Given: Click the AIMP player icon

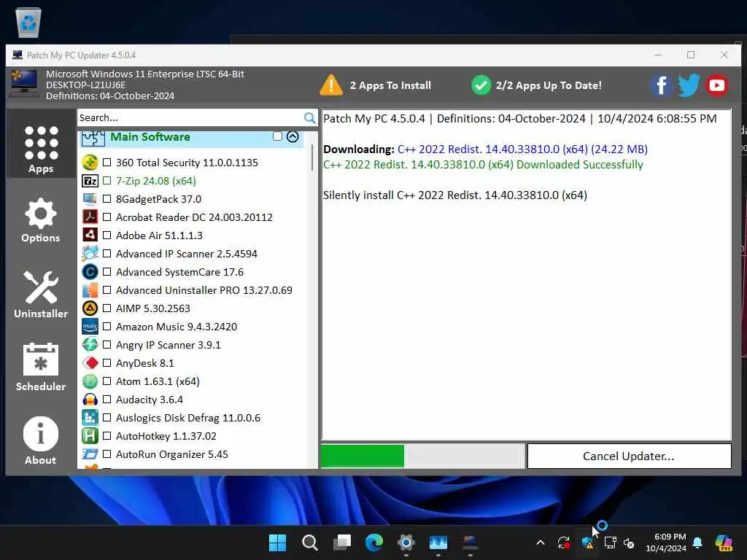Looking at the screenshot, I should click(x=90, y=308).
